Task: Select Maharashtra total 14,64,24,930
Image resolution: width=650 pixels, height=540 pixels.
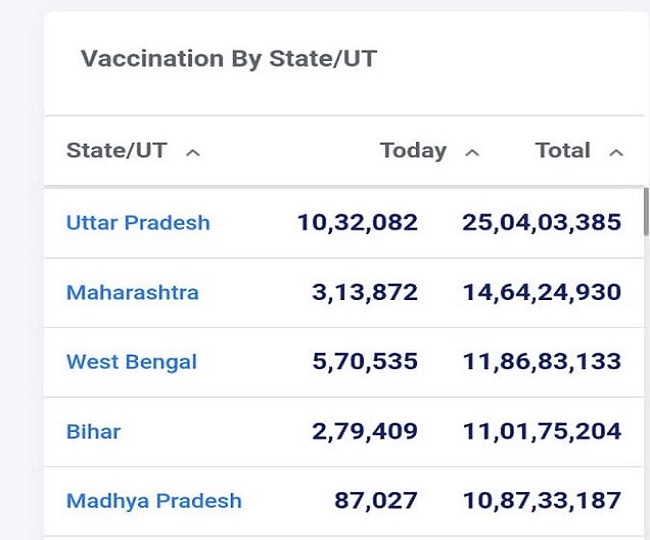Action: click(x=542, y=292)
